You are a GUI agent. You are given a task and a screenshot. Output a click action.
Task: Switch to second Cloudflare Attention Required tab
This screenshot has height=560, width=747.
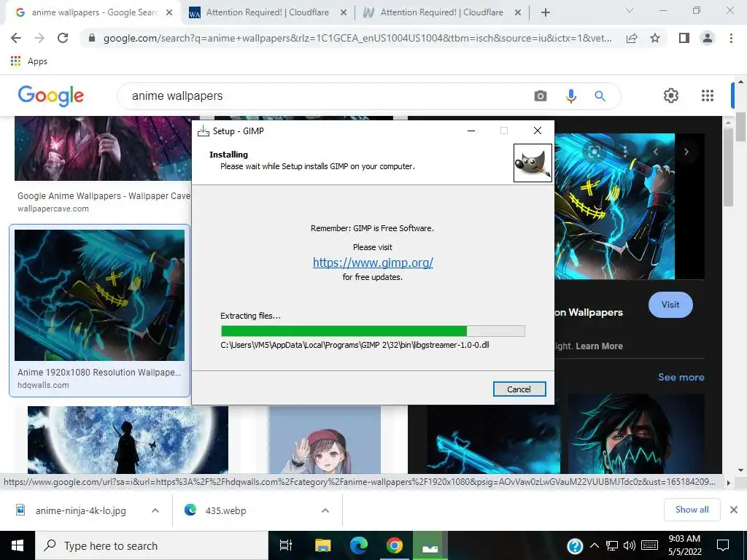point(441,13)
